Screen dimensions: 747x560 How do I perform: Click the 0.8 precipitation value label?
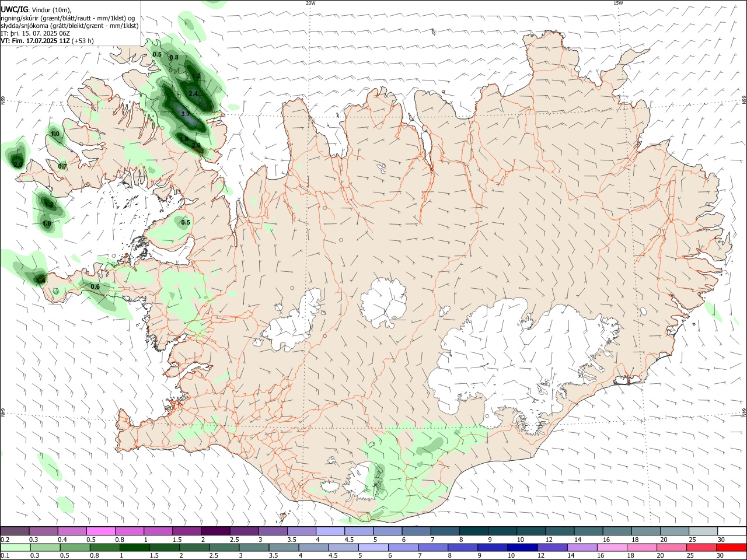point(174,58)
